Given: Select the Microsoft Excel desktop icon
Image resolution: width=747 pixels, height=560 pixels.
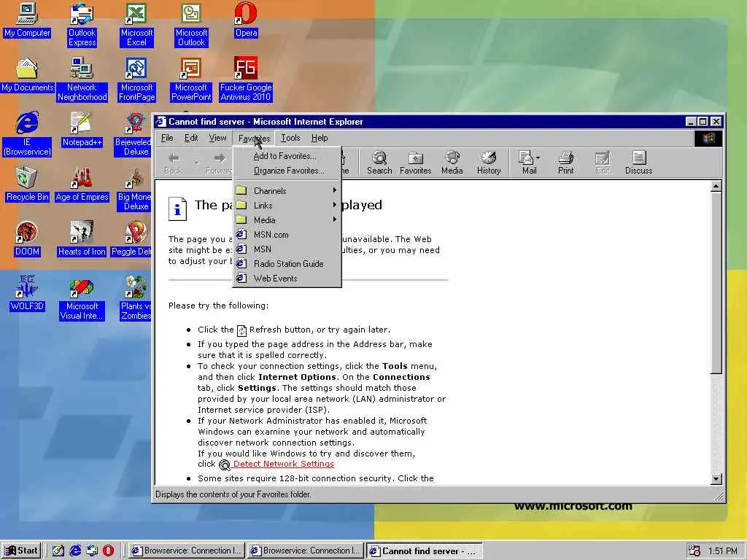Looking at the screenshot, I should [x=136, y=25].
